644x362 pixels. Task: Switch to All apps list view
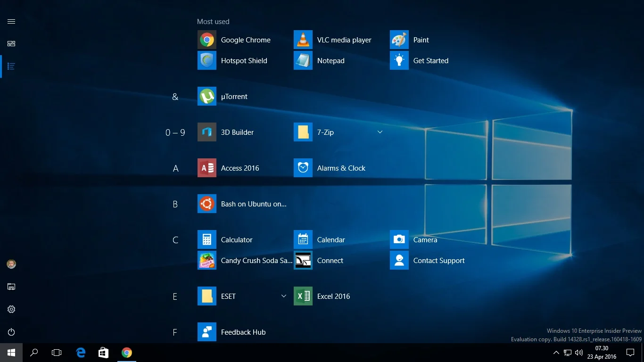click(11, 66)
